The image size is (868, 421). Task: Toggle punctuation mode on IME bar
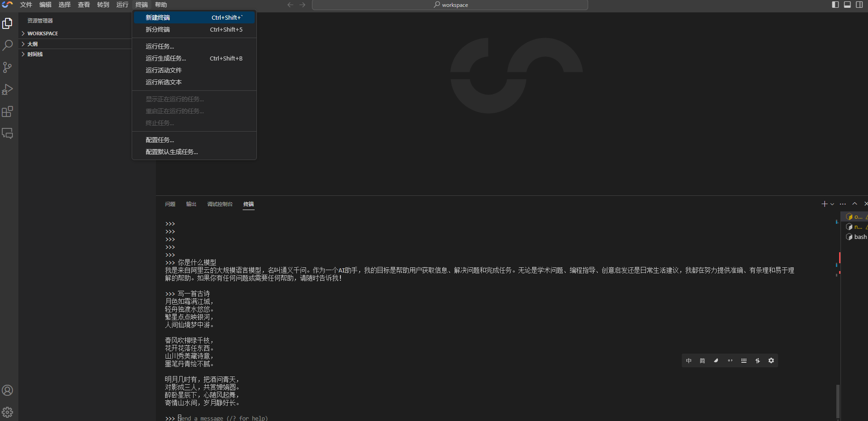coord(730,361)
